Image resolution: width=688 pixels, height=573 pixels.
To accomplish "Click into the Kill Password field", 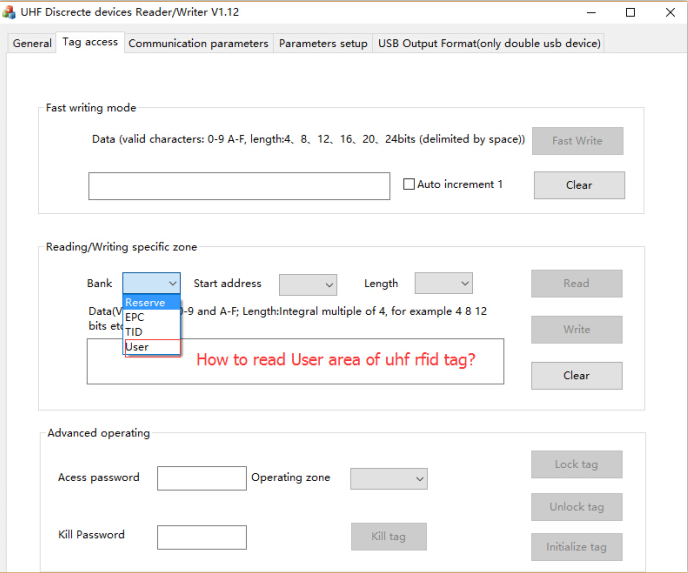I will point(201,537).
